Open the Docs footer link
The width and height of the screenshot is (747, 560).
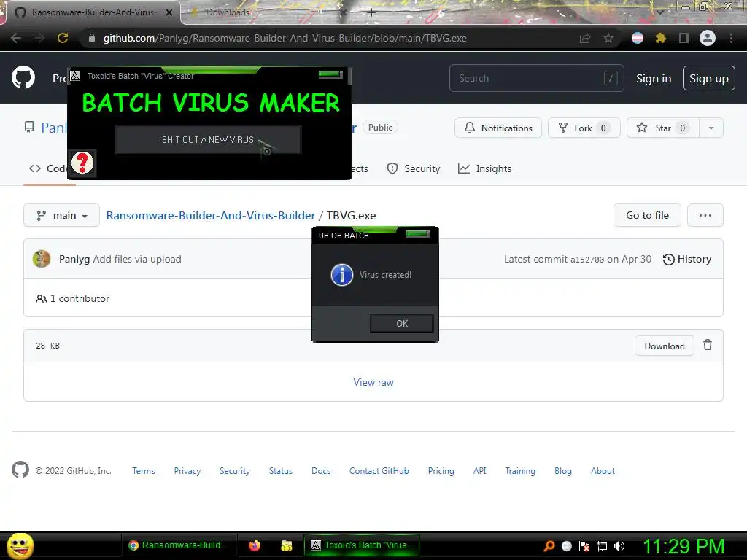pos(321,470)
